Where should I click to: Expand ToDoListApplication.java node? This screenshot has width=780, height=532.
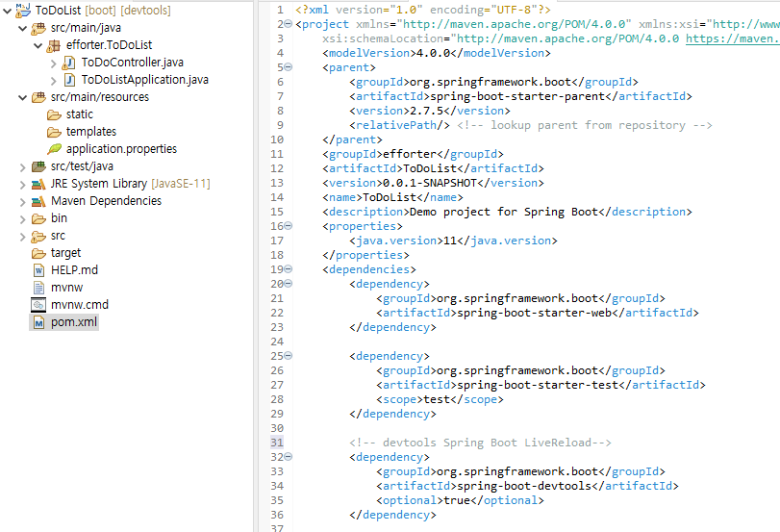[54, 81]
